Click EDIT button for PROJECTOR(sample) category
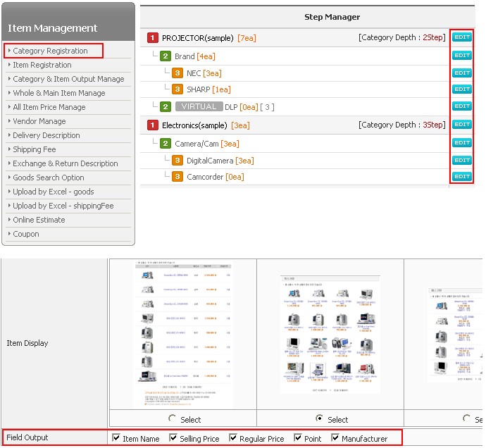 pos(461,37)
